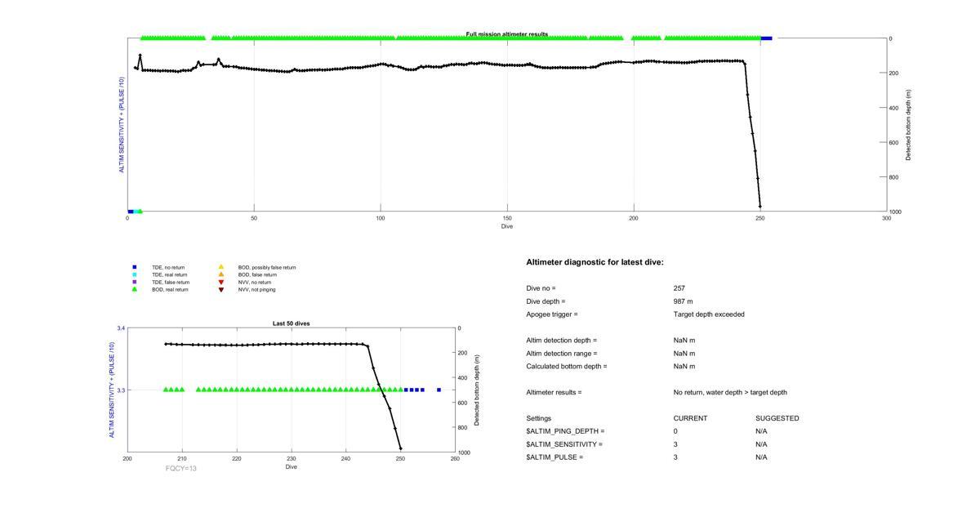
Task: Click the "Dive depth =" label
Action: [546, 301]
